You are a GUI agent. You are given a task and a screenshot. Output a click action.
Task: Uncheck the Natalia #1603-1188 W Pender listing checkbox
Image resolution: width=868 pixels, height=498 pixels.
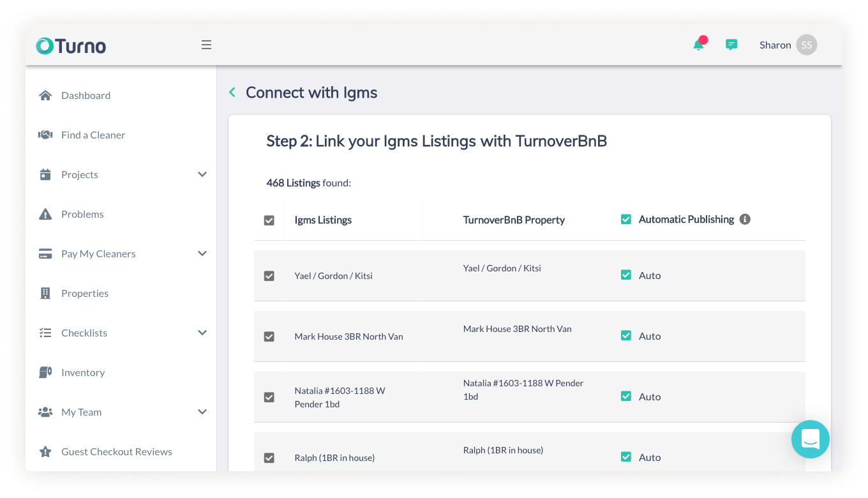click(269, 397)
